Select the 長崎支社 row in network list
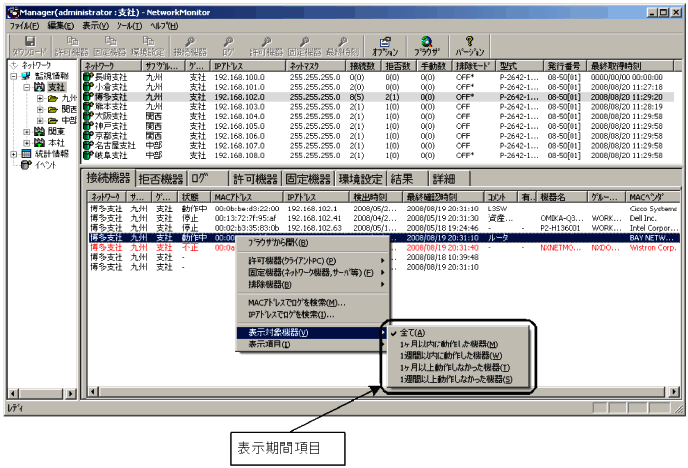The width and height of the screenshot is (688, 468). point(111,75)
